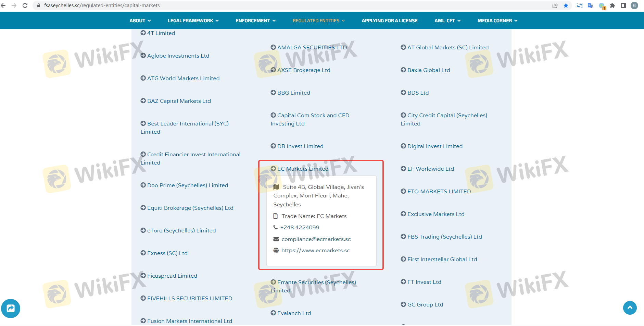Viewport: 644px width, 326px height.
Task: Click the browser profile avatar icon
Action: pos(634,5)
